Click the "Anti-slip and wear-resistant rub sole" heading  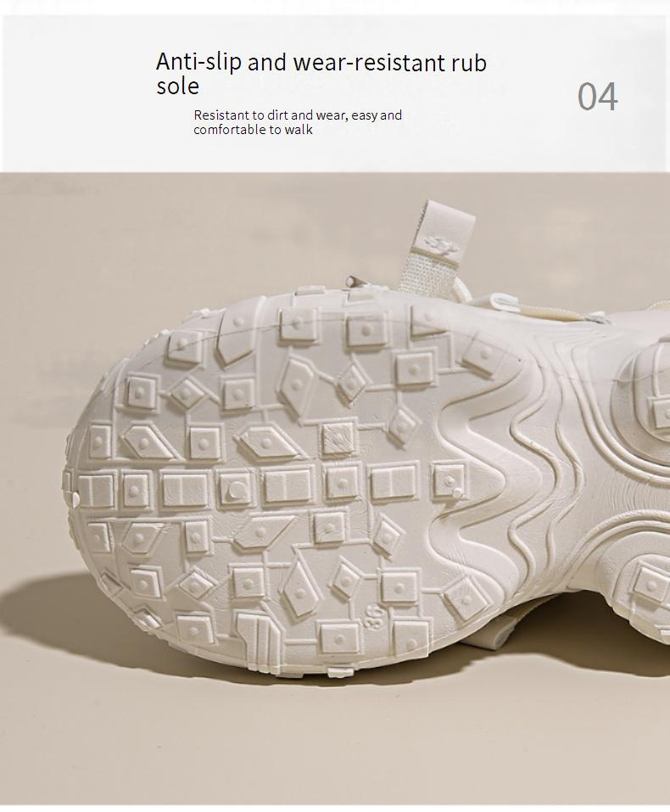(x=321, y=74)
